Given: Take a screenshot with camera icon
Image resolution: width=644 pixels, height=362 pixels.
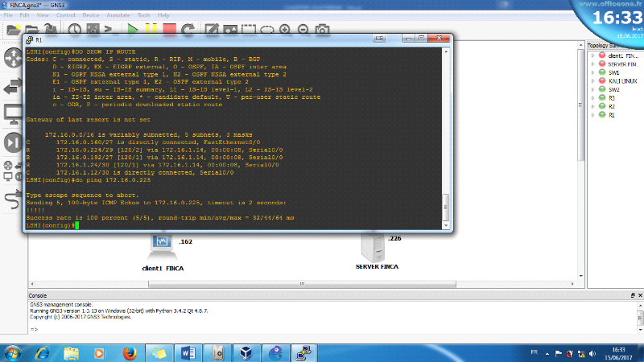Looking at the screenshot, I should 322,30.
